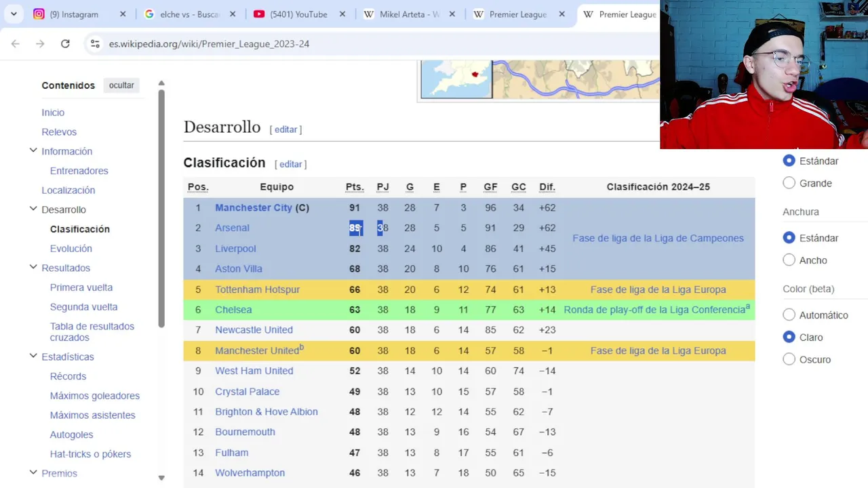This screenshot has height=488, width=868.
Task: Select Automático color mode
Action: (789, 315)
